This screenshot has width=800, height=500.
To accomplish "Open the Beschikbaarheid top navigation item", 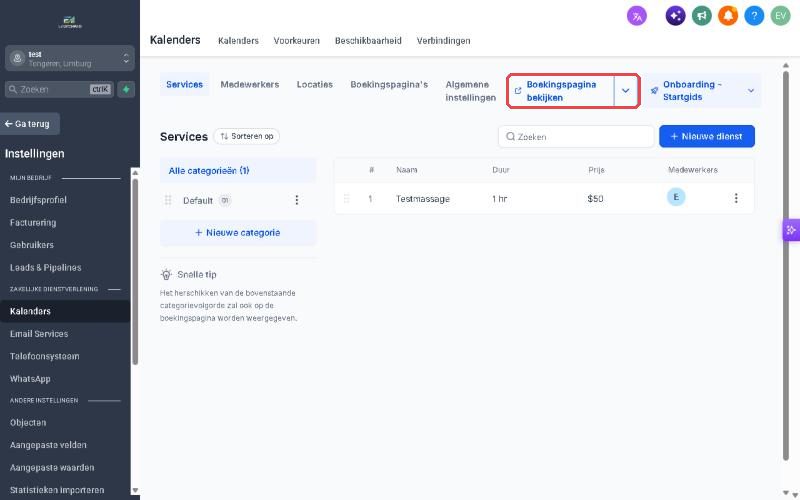I will (x=368, y=41).
